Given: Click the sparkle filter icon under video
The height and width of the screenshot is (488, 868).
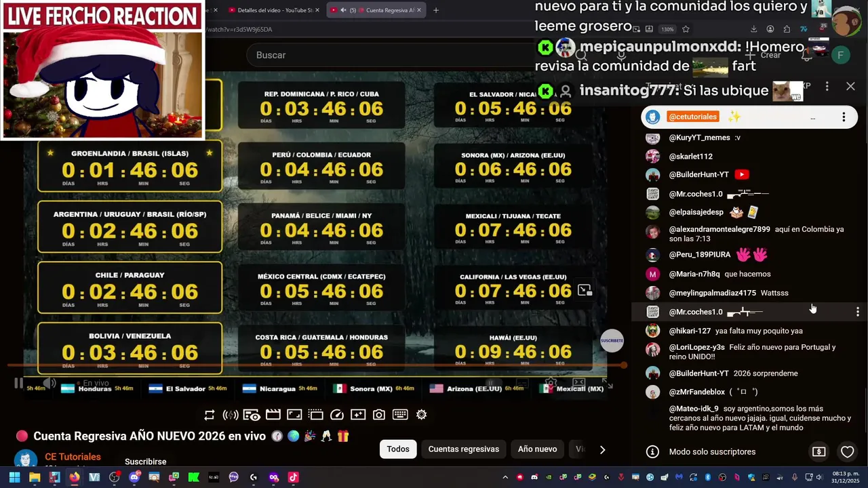Looking at the screenshot, I should pos(358,415).
